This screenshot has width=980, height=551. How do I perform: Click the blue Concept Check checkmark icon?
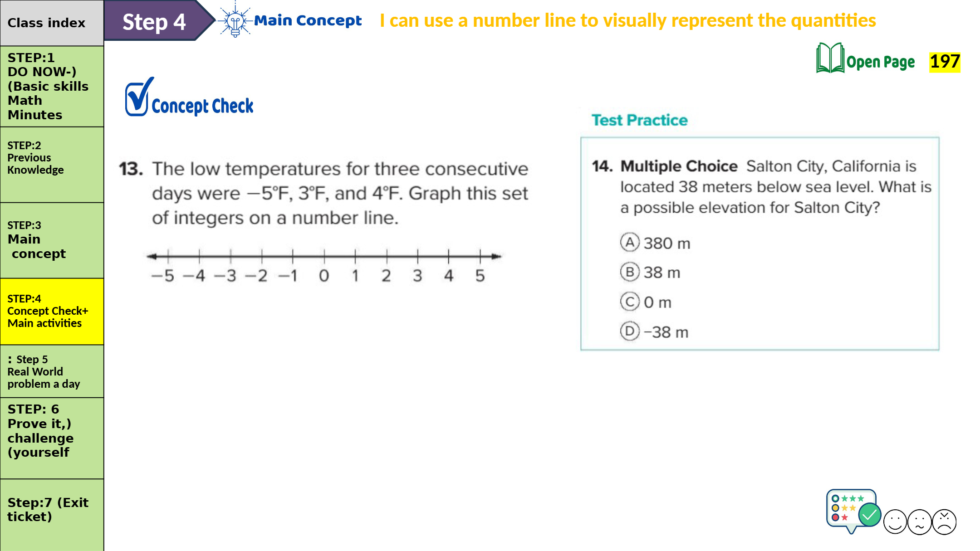[137, 97]
